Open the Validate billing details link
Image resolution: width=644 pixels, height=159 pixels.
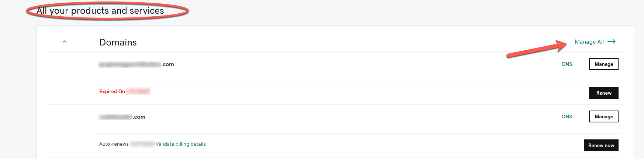tap(181, 144)
